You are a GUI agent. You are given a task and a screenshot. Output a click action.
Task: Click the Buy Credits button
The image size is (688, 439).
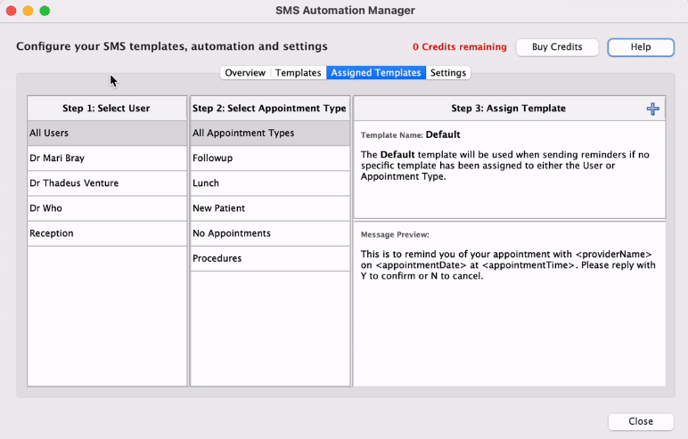557,47
